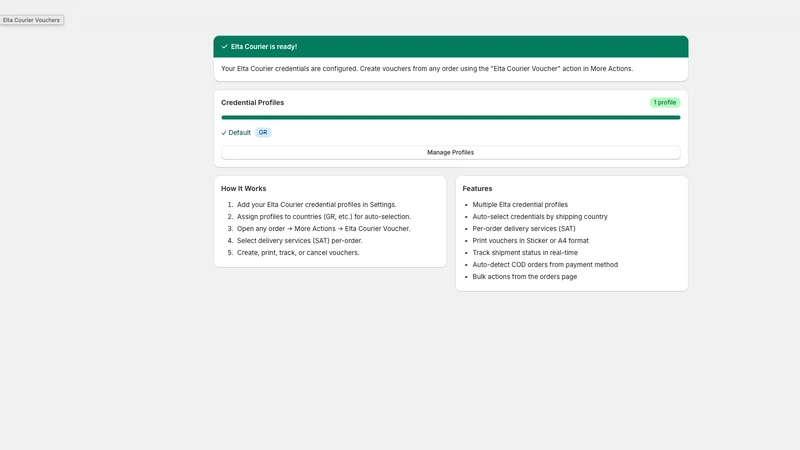800x450 pixels.
Task: Click step 'Select delivery services (SAT) per-order.'
Action: pos(299,241)
